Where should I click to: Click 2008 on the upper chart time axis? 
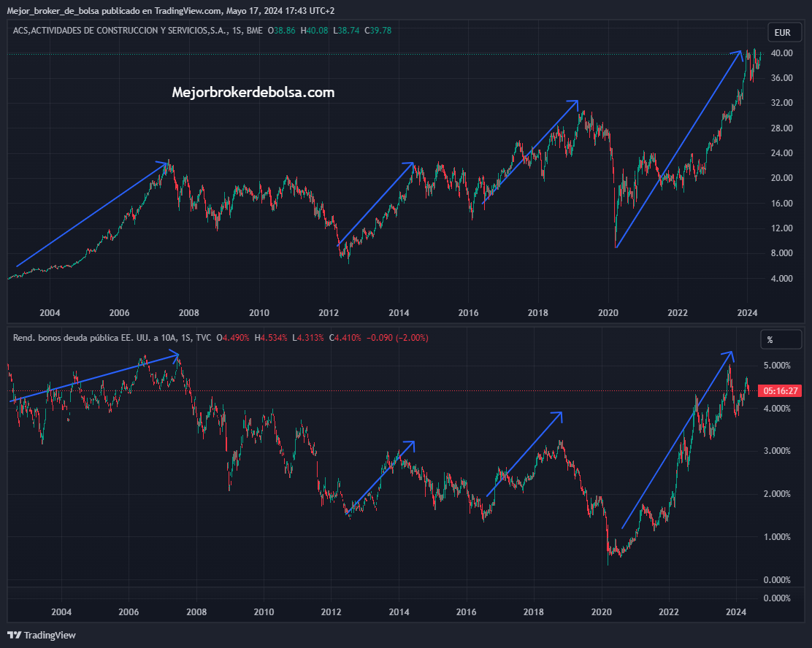(189, 312)
